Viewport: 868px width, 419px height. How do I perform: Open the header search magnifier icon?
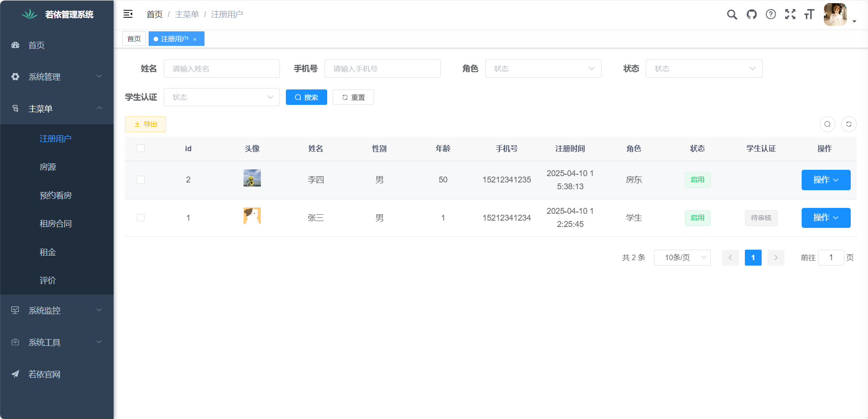pyautogui.click(x=732, y=15)
